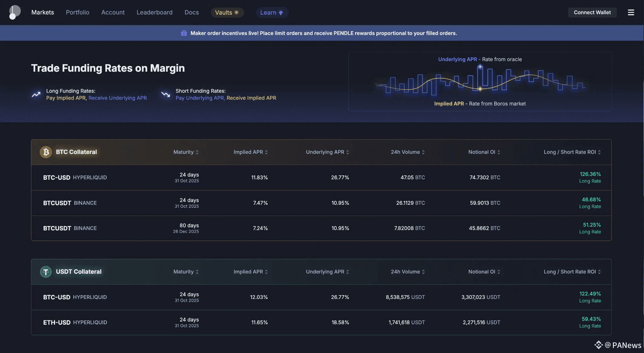
Task: Open the Docs link
Action: [x=192, y=13]
